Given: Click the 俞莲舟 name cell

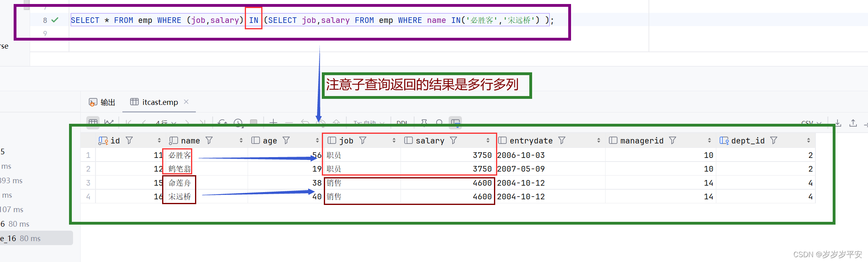Looking at the screenshot, I should click(x=179, y=183).
